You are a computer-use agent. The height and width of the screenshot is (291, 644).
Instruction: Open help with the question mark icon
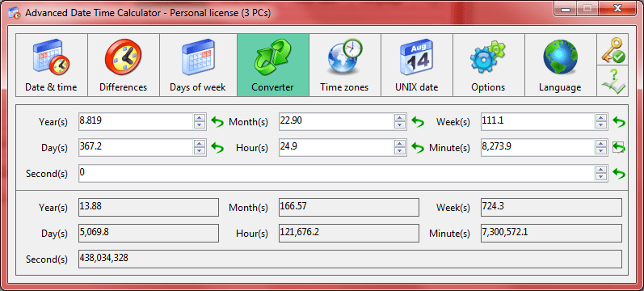click(612, 81)
